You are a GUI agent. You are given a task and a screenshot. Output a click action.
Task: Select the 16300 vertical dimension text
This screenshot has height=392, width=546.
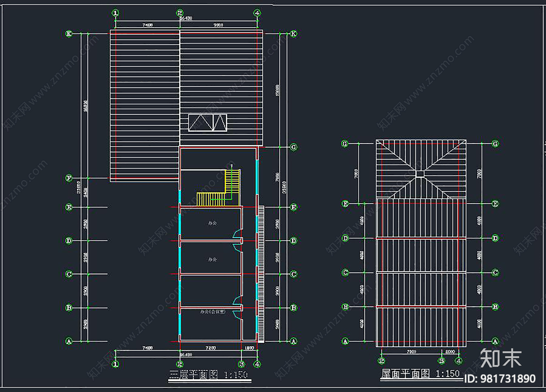point(85,106)
